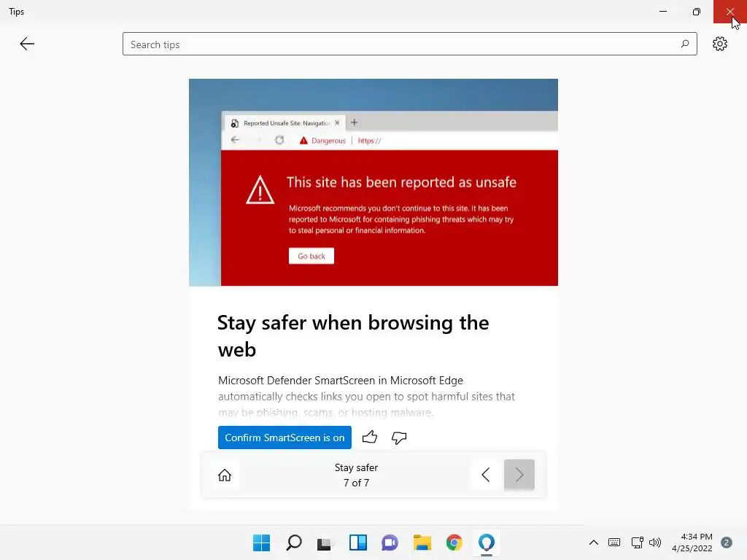Open Tips settings gear icon
Screen dimensions: 747x560
[x=719, y=44]
